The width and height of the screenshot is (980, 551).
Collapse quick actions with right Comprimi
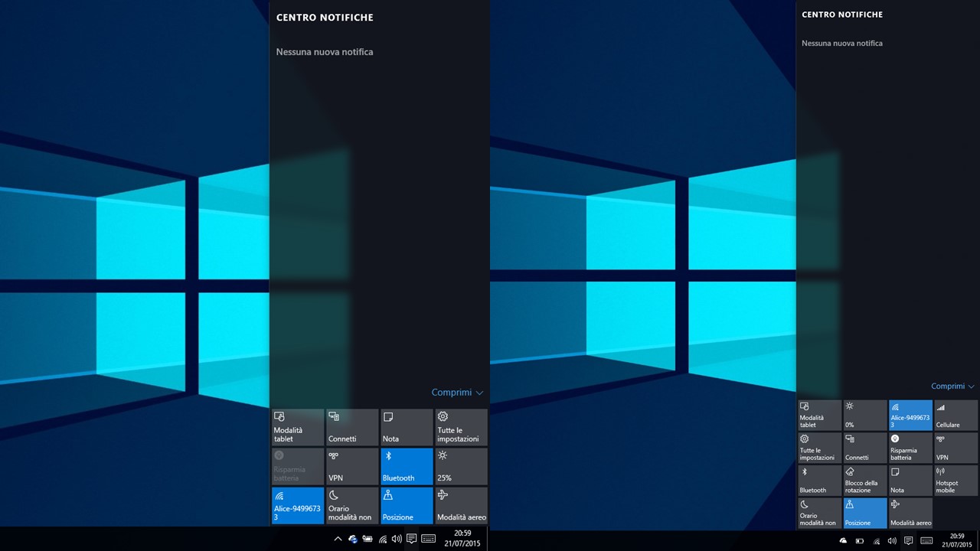click(952, 386)
